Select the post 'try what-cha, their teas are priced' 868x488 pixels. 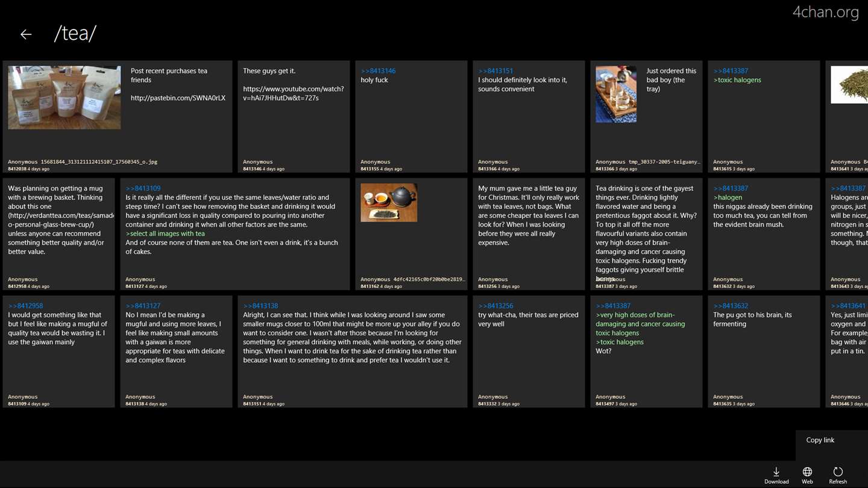pos(529,351)
